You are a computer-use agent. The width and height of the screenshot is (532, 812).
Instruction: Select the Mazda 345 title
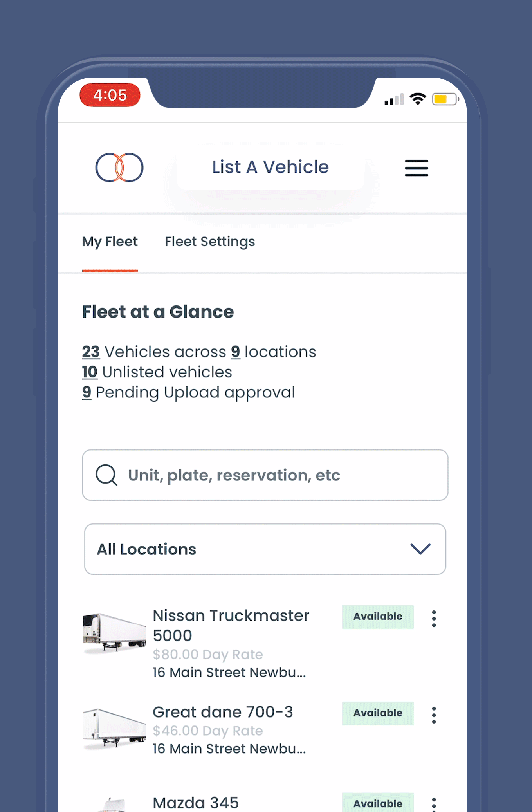tap(196, 803)
